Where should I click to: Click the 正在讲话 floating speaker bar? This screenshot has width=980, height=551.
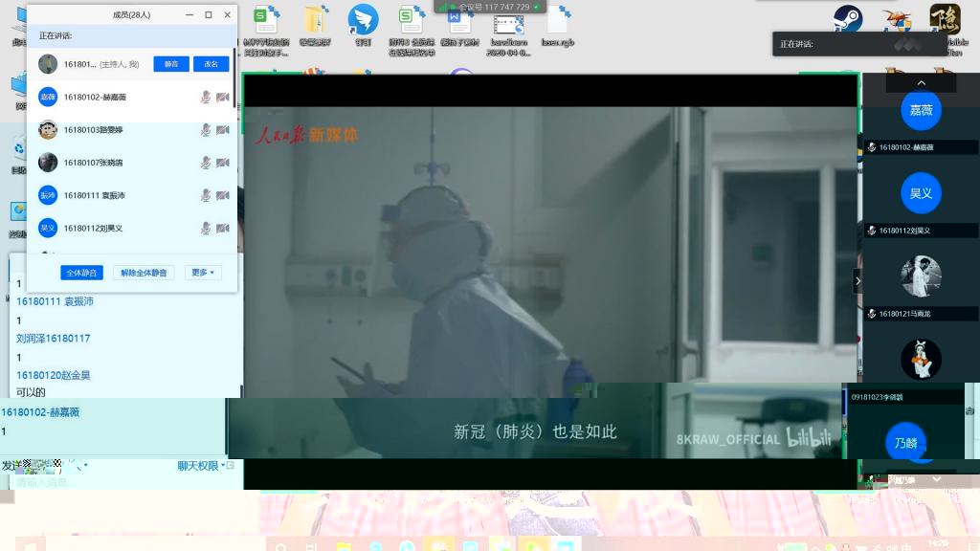tap(859, 44)
